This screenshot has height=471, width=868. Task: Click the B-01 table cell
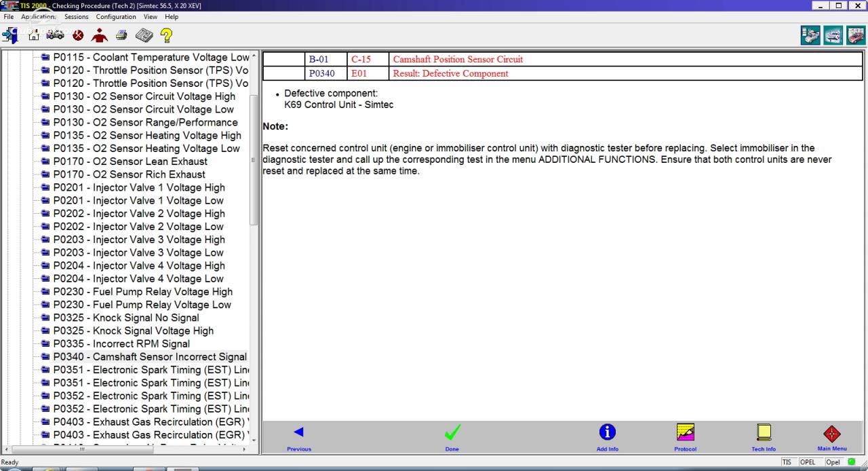[x=325, y=59]
